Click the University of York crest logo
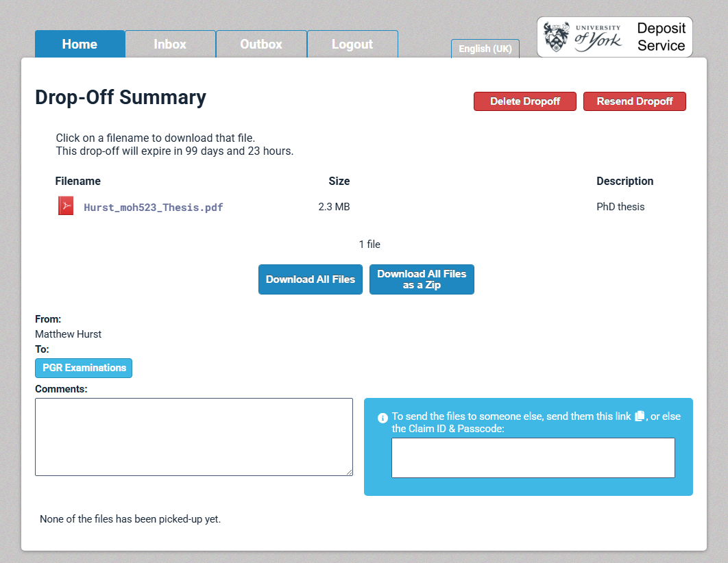 (557, 36)
